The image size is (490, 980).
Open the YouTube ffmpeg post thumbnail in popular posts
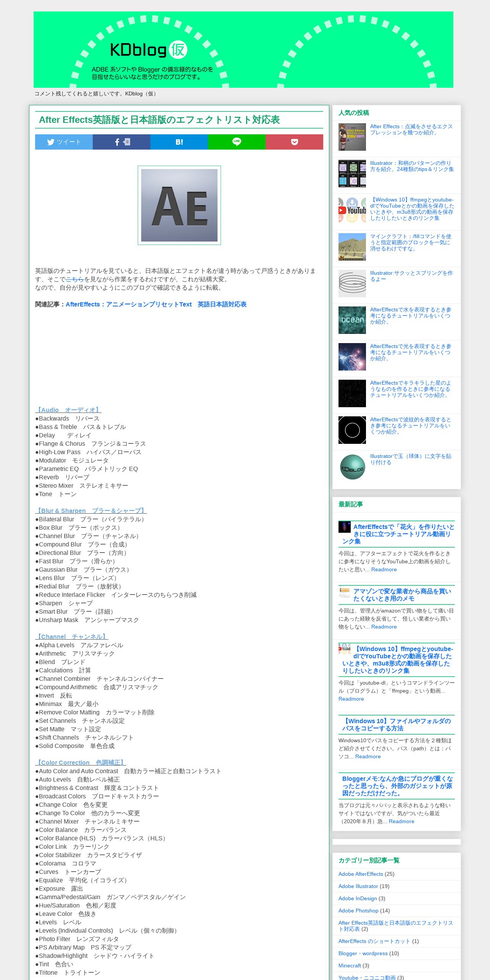352,210
